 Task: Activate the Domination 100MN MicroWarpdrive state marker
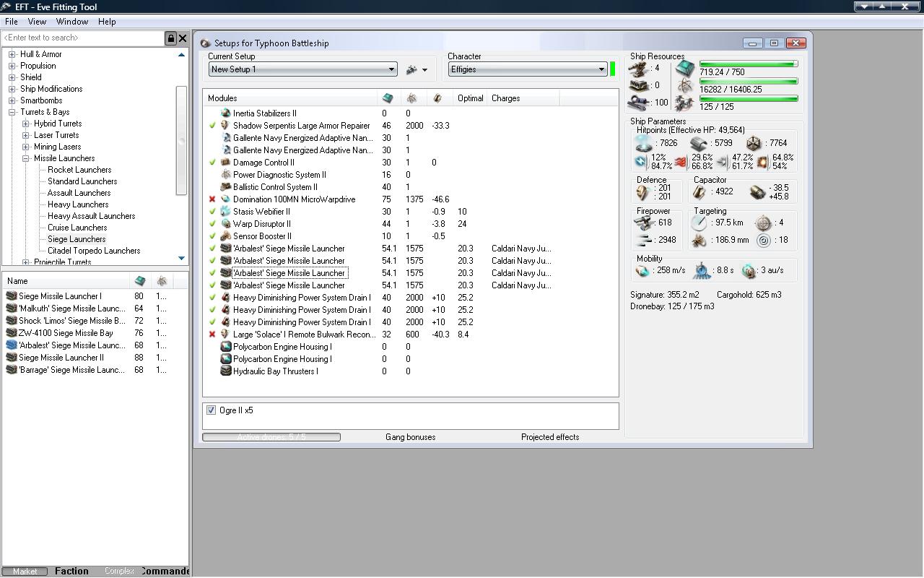click(212, 199)
